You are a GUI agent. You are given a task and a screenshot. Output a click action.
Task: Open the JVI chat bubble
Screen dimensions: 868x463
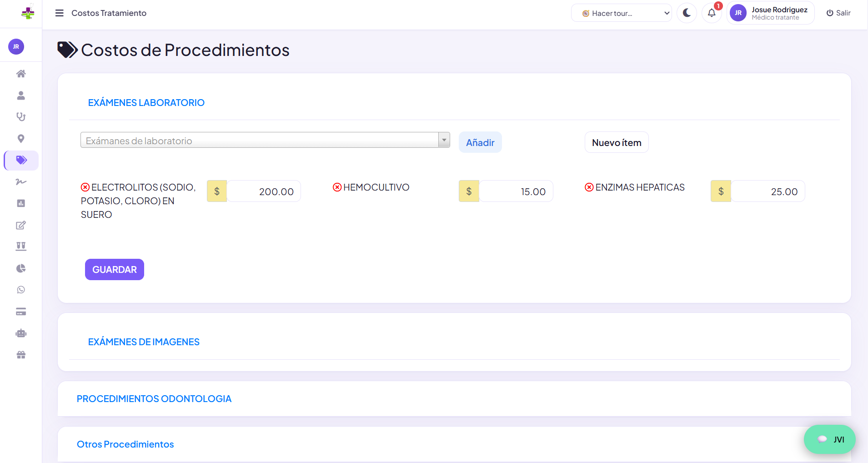pyautogui.click(x=830, y=439)
